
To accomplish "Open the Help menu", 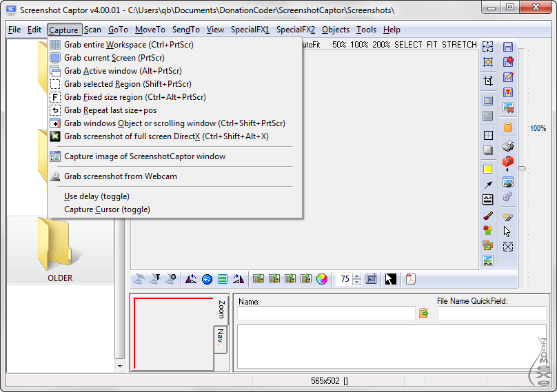I will tap(392, 30).
